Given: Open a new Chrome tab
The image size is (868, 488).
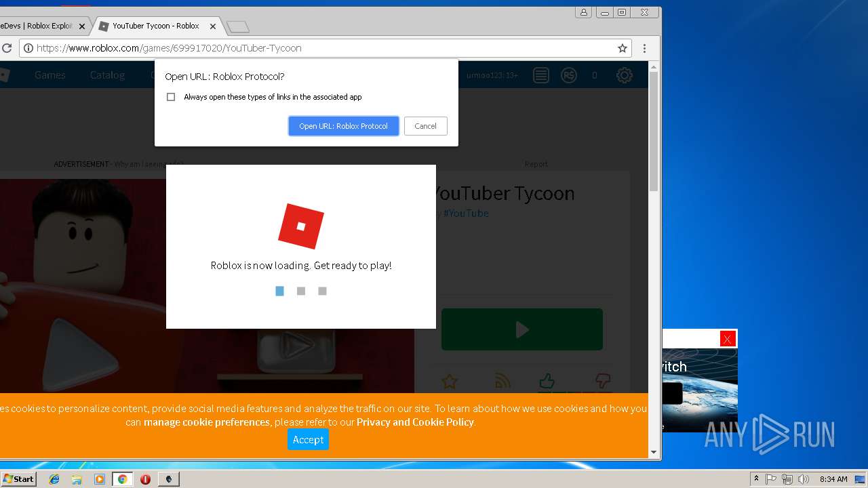Looking at the screenshot, I should coord(238,26).
